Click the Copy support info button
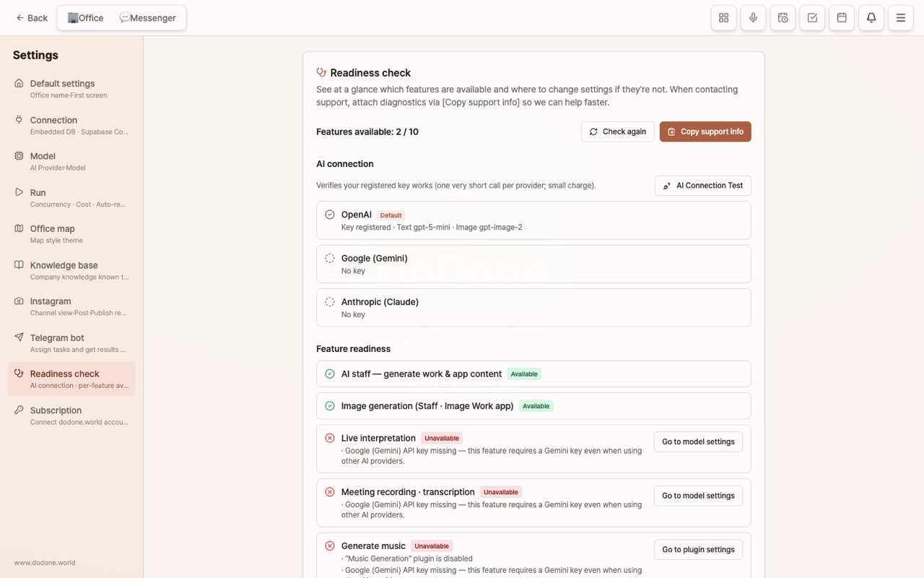The height and width of the screenshot is (578, 924). coord(705,131)
